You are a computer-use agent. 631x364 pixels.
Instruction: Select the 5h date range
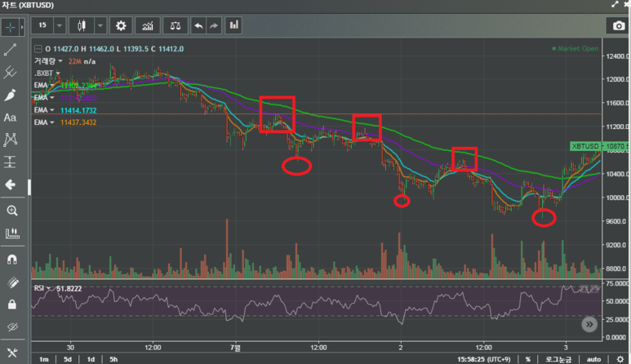tap(113, 359)
